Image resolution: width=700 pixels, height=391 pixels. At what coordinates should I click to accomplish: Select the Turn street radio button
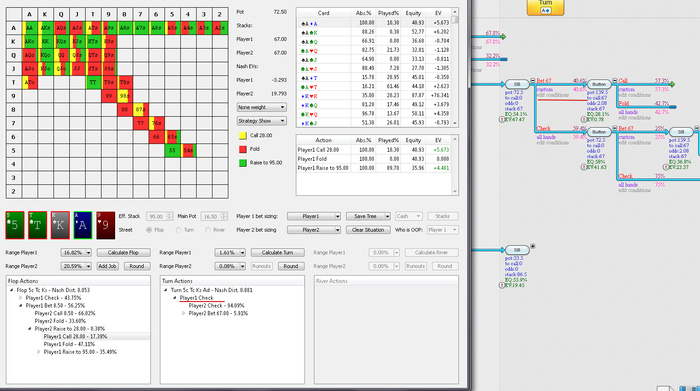pos(179,230)
